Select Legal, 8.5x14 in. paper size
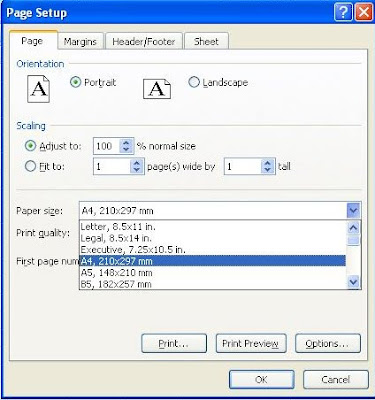The width and height of the screenshot is (375, 400). (213, 238)
